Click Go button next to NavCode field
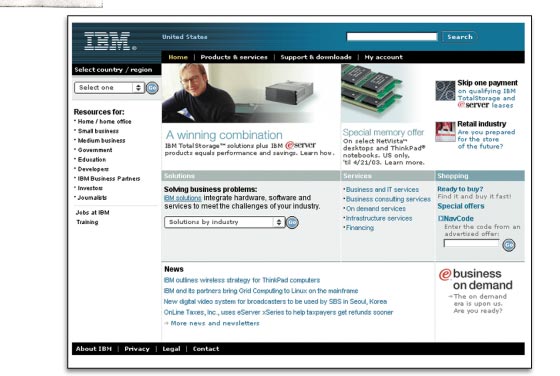The image size is (560, 376). click(509, 245)
